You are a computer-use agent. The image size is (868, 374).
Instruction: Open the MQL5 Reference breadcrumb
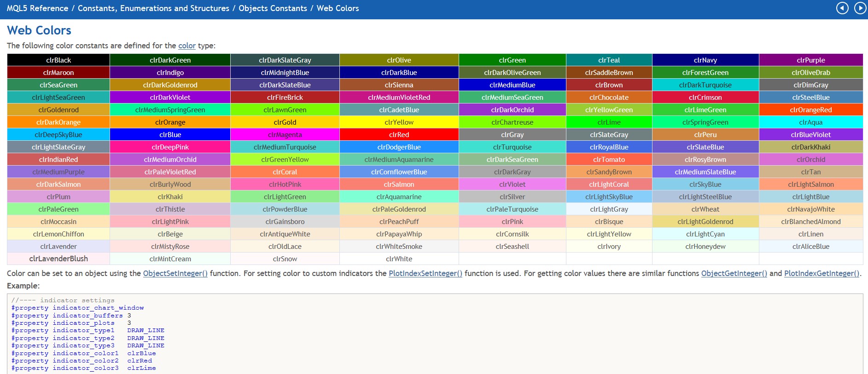[x=37, y=8]
